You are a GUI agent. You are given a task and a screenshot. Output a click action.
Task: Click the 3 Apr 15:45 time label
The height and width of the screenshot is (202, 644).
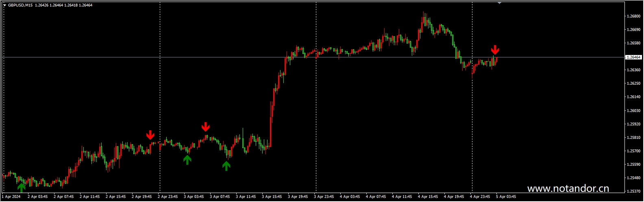272,197
